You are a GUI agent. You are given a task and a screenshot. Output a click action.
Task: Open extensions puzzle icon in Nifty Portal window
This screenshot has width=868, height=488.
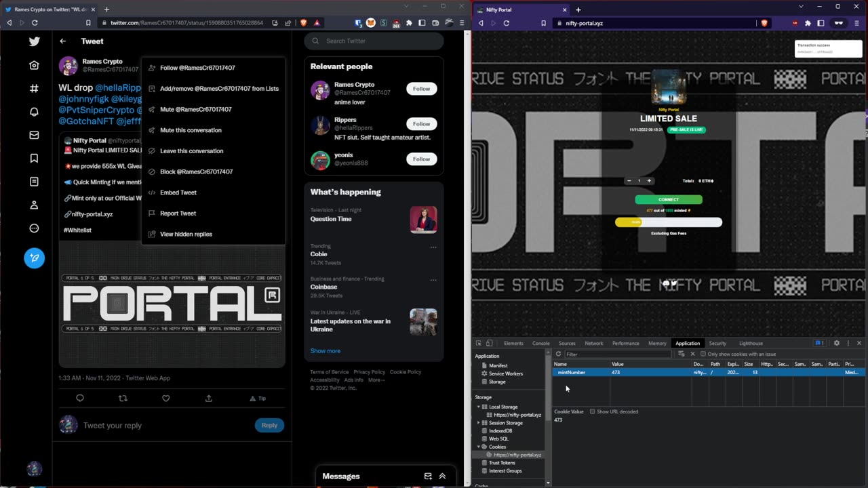click(808, 23)
